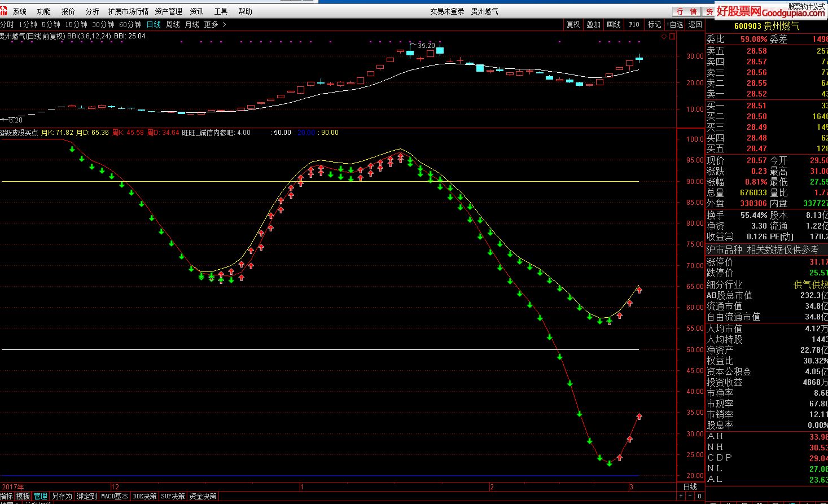828x504 pixels.
Task: Open the 报价 menu
Action: (68, 11)
